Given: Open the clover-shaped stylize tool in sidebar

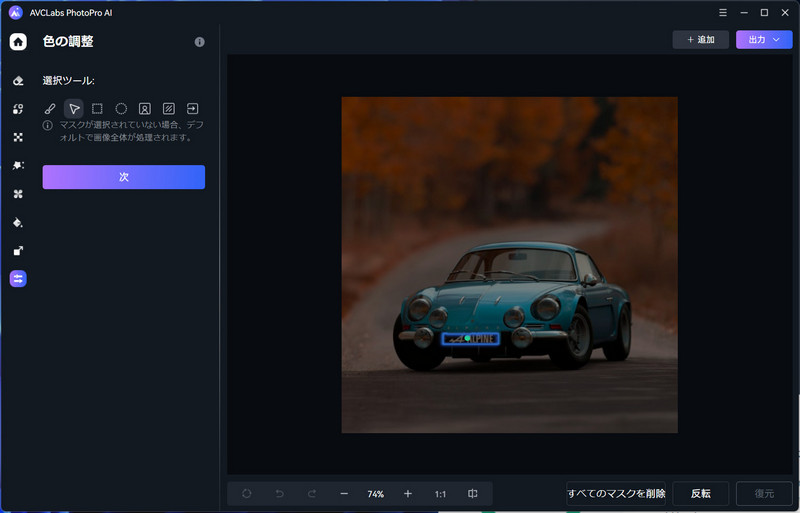Looking at the screenshot, I should [x=18, y=194].
